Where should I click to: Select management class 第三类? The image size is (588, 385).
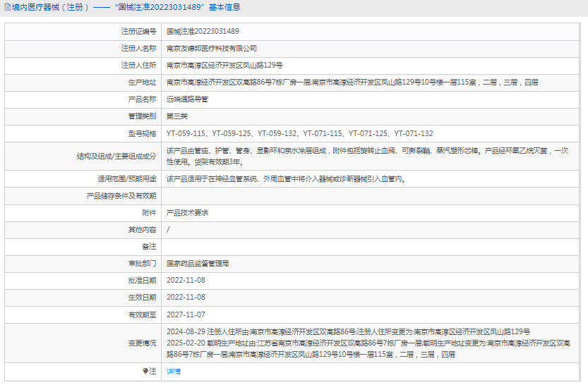click(x=177, y=116)
